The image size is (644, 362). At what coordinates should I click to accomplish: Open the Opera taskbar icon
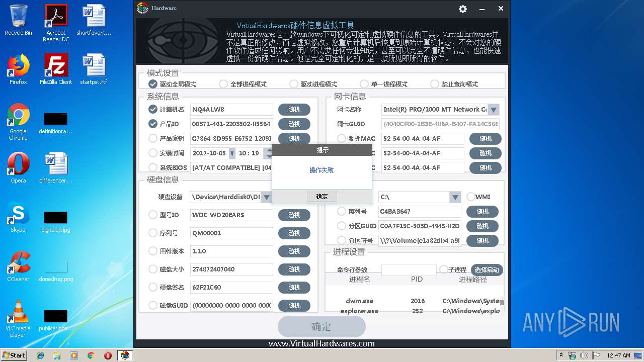point(108,355)
